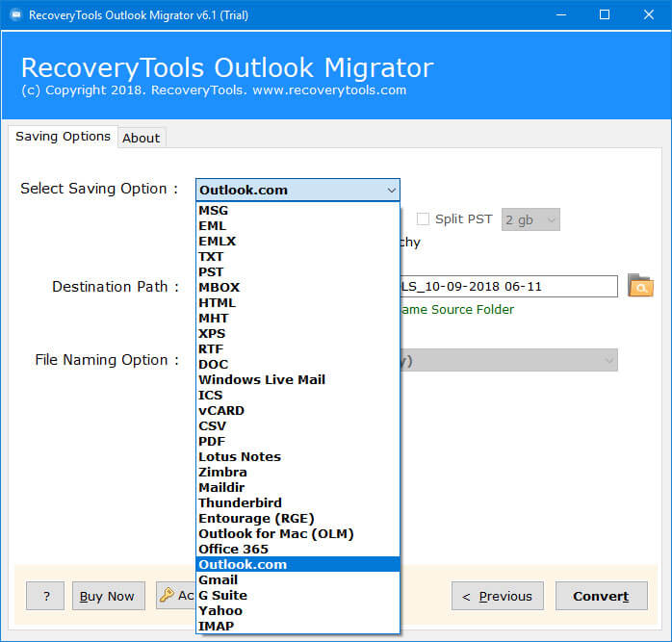Choose HTML from the dropdown list

(x=297, y=303)
